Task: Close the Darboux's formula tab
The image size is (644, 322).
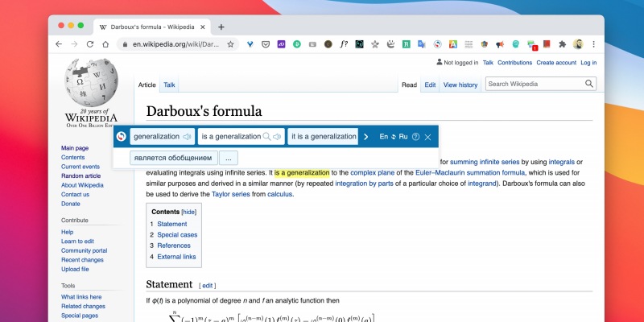Action: click(x=203, y=27)
